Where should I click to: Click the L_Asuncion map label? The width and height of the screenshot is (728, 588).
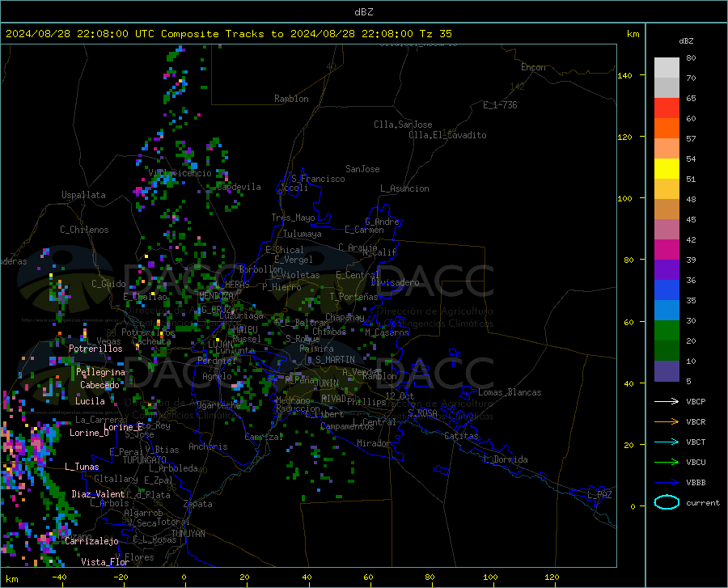[x=404, y=188]
